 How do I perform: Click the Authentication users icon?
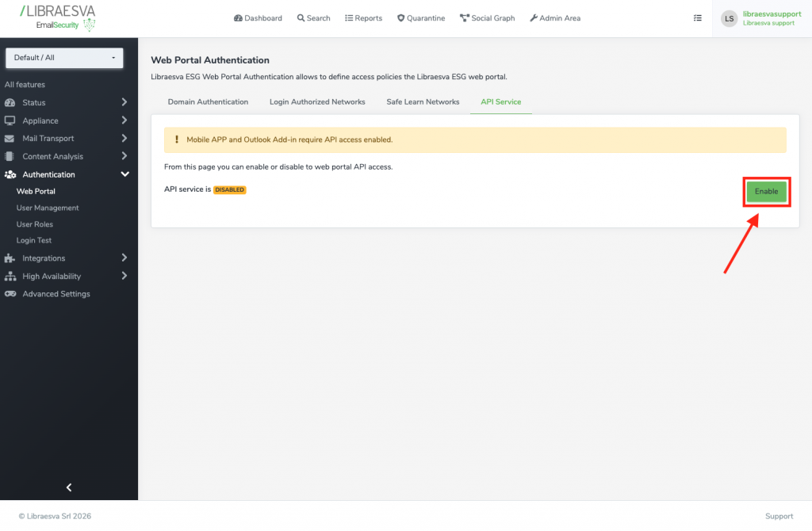click(10, 174)
